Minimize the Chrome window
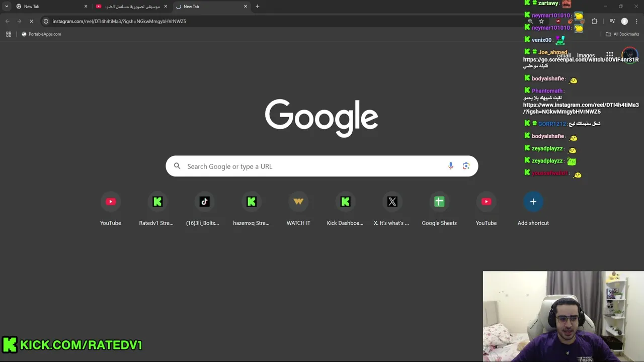Screen dimensions: 644x362 tap(605, 7)
